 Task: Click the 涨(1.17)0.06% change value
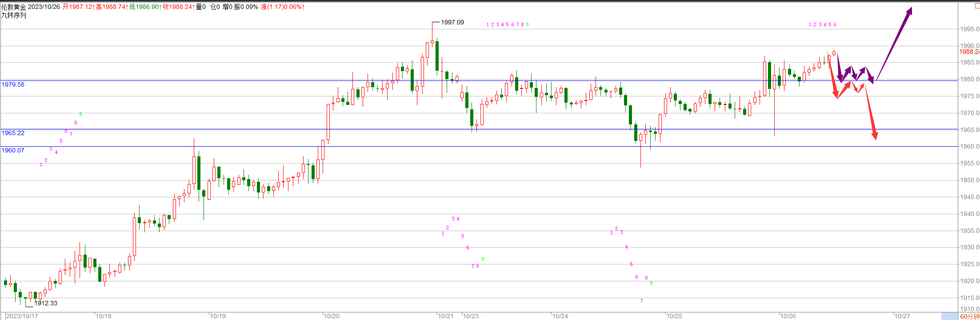pos(283,7)
